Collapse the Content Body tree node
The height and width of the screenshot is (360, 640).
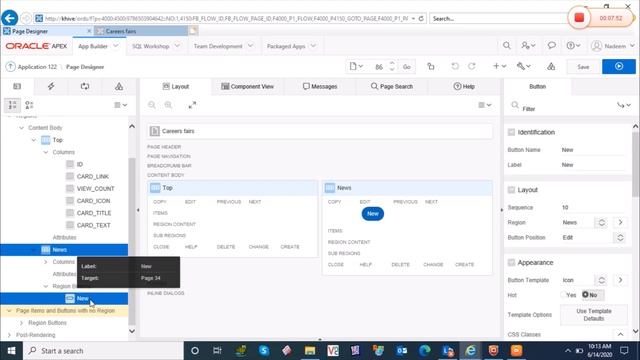[21, 128]
